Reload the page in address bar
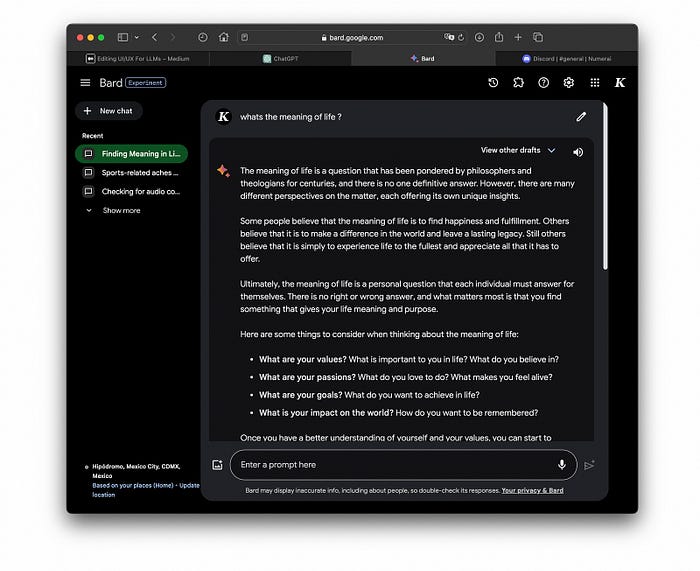700x571 pixels. (x=461, y=38)
